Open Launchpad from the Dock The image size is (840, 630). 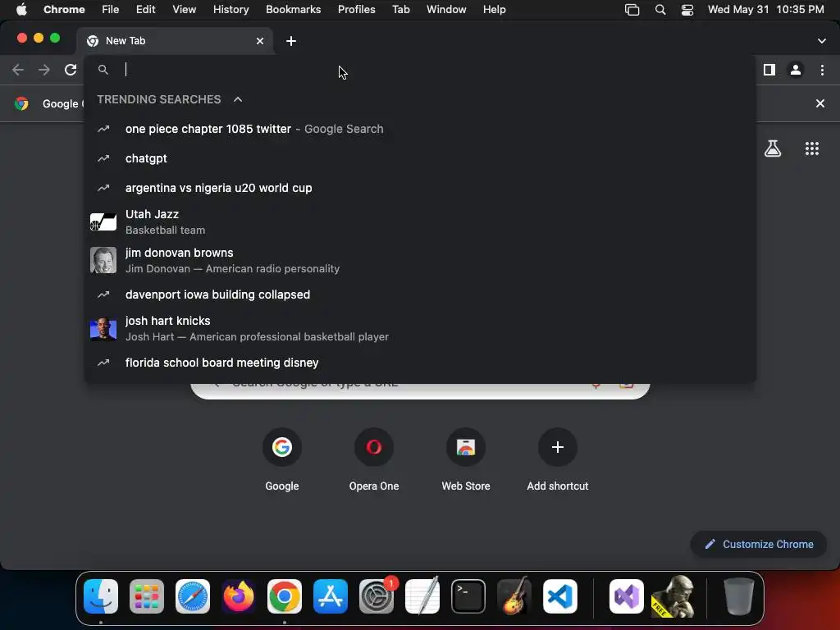[146, 596]
